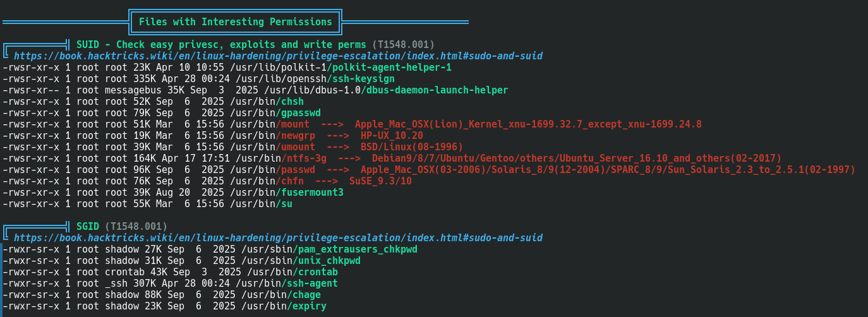Click the Files with Interesting Permissions banner
Screen dimensions: 868x317
236,22
